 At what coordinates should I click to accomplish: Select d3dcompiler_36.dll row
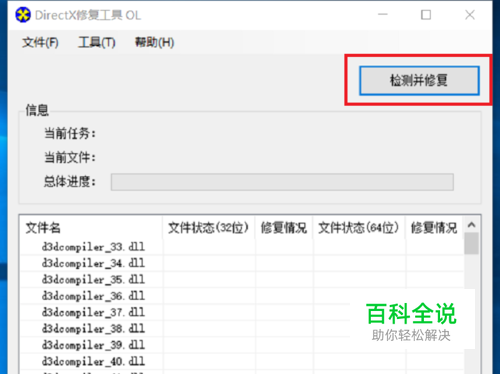242,296
